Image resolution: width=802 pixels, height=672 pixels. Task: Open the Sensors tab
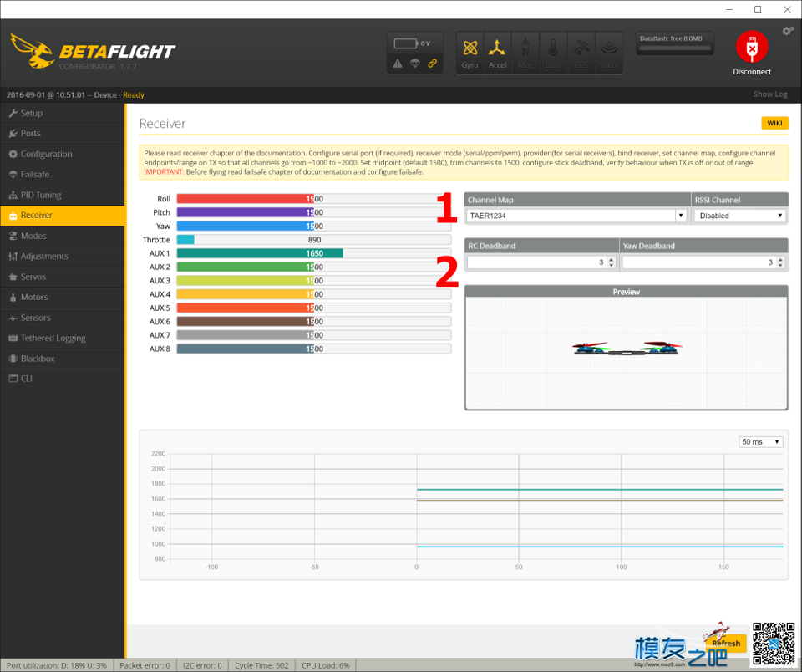point(63,318)
